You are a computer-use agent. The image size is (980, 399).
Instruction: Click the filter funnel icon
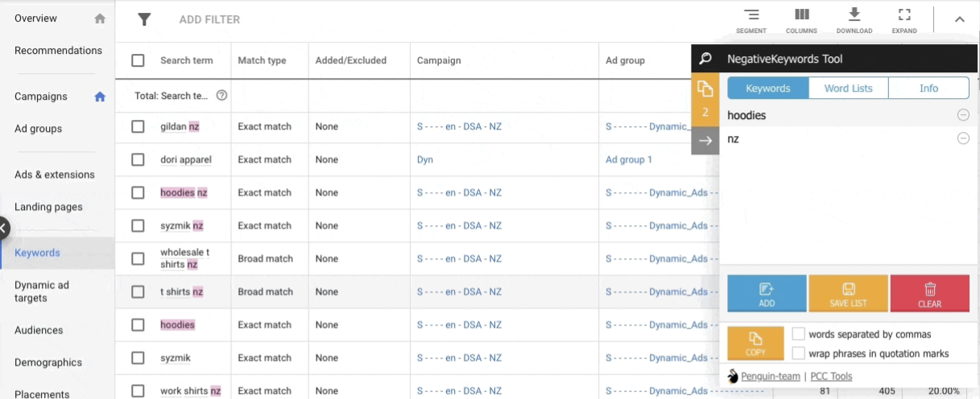144,19
